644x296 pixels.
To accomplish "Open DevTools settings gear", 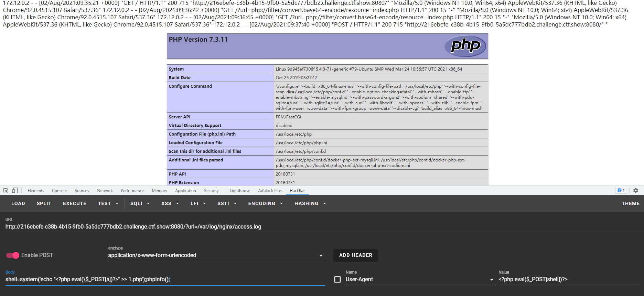I will pos(636,190).
